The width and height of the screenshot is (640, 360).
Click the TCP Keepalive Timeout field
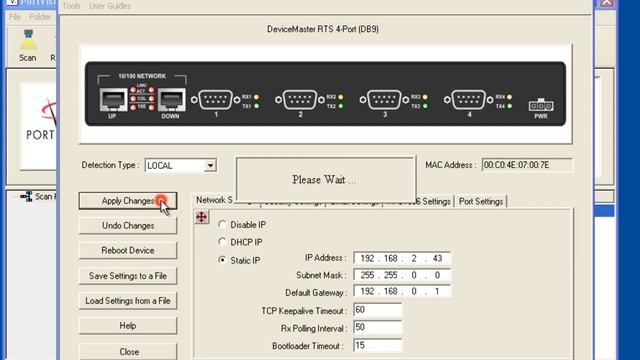click(x=378, y=310)
